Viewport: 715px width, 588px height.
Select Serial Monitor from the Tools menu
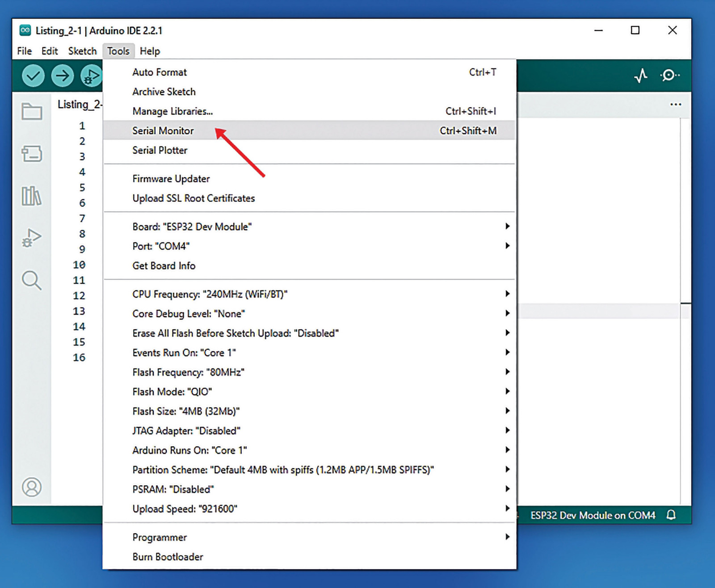click(309, 130)
